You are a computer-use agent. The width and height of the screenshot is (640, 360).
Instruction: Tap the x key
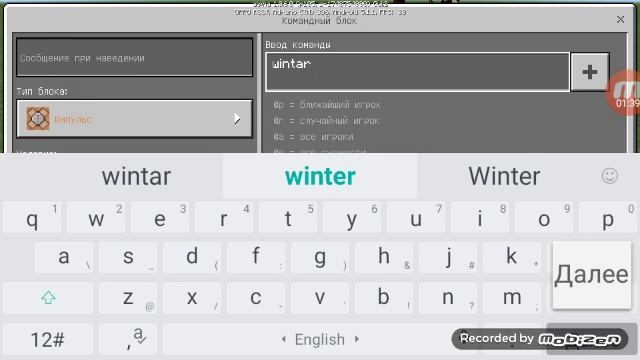(192, 298)
